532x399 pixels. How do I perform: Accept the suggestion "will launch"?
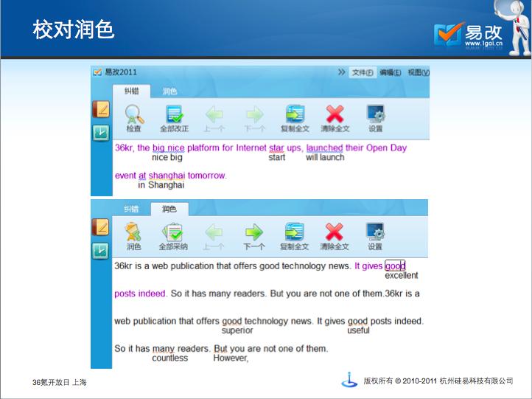click(x=325, y=157)
